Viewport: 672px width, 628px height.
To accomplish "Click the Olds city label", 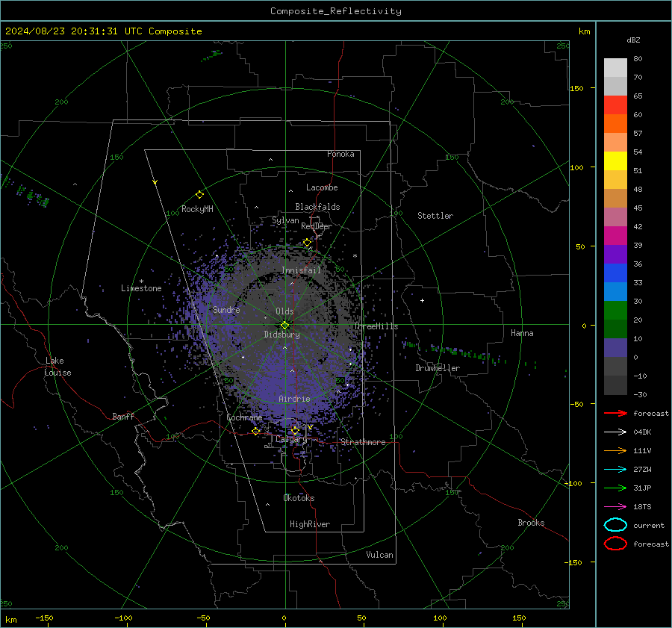I will [x=284, y=311].
